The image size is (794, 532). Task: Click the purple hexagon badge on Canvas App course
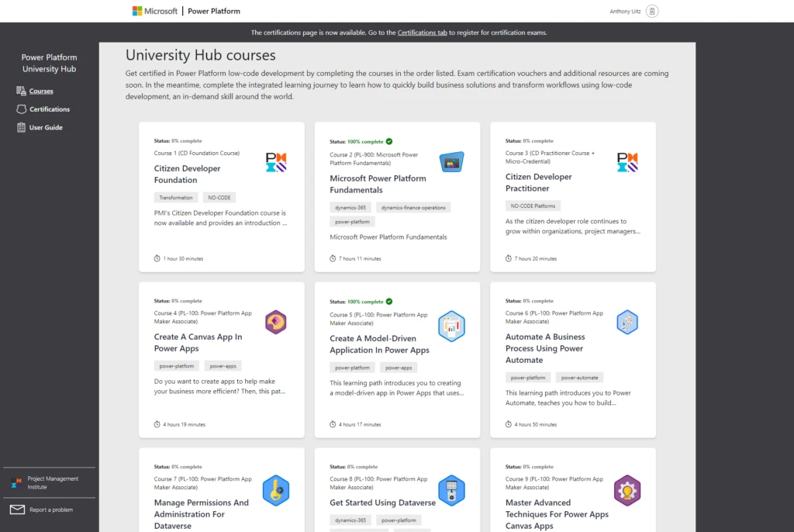point(275,321)
